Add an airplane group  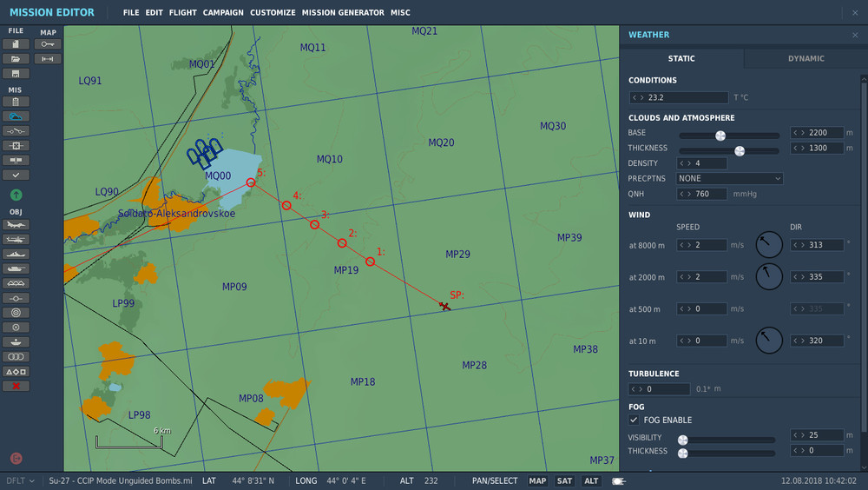(x=16, y=225)
